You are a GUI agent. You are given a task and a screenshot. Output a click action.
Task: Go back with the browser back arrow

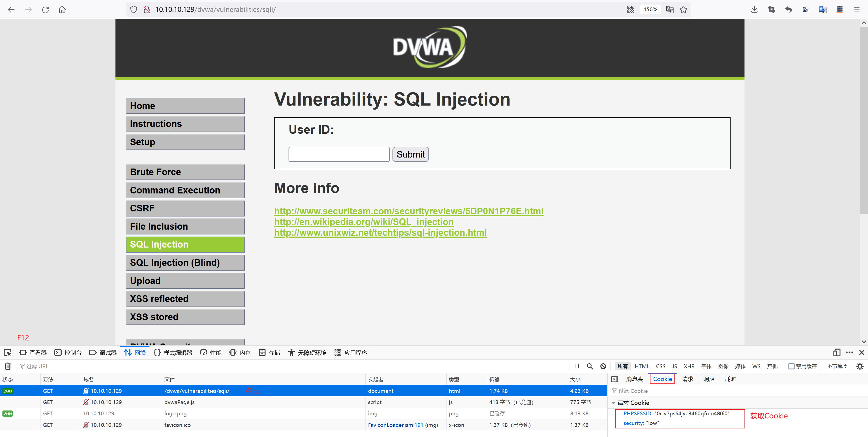11,10
